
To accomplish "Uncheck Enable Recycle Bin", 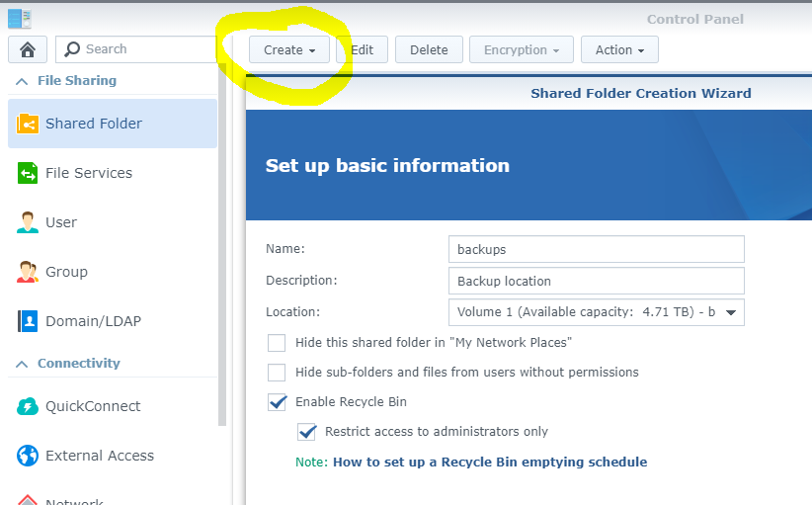I will click(277, 402).
